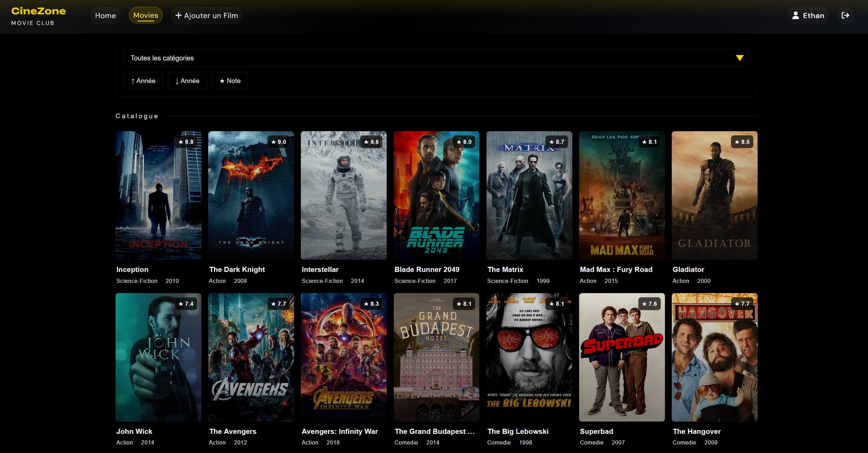
Task: Open The Big Lebowski poster
Action: pyautogui.click(x=529, y=357)
